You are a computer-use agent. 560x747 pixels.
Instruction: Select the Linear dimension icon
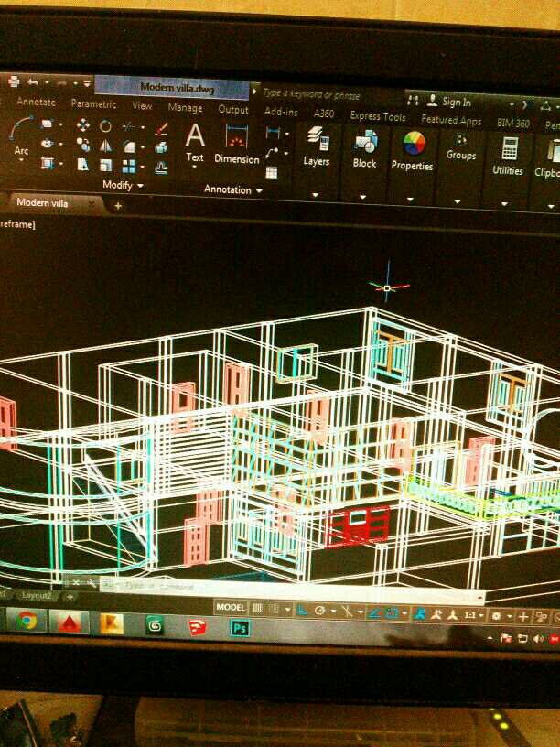[x=273, y=133]
